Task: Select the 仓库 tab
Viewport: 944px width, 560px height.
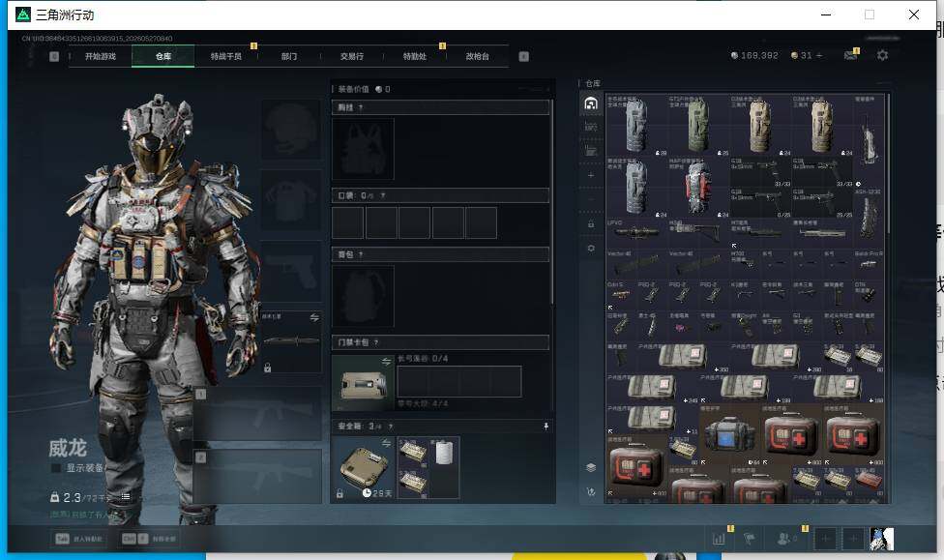Action: click(x=163, y=56)
